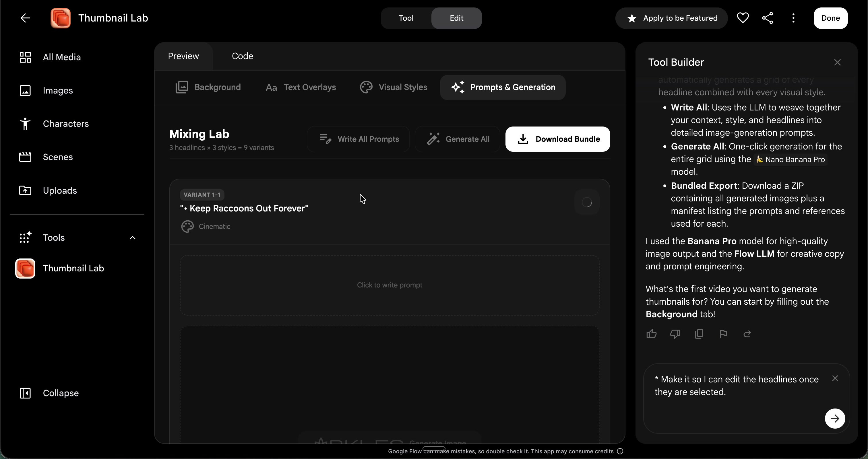This screenshot has width=868, height=459.
Task: Click the Mixing Lab heading
Action: pos(199,134)
